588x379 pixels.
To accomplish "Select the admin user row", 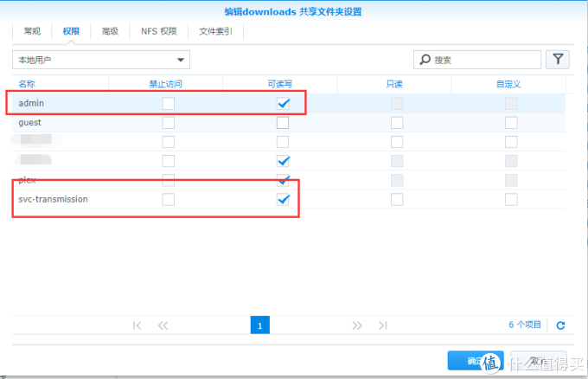I will [x=289, y=103].
